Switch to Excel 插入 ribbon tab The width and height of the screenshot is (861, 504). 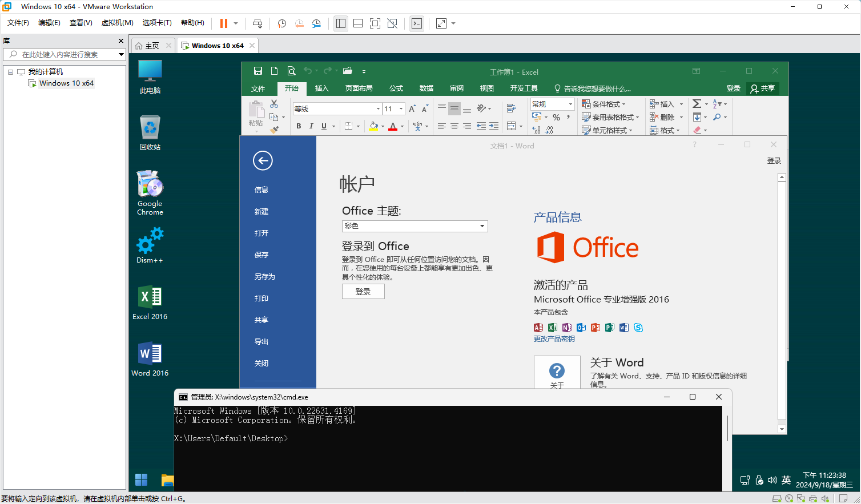pyautogui.click(x=322, y=88)
